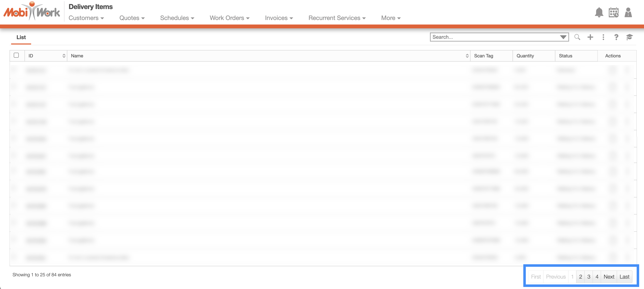Go to page 2
Viewport: 644px width, 289px height.
coord(581,277)
